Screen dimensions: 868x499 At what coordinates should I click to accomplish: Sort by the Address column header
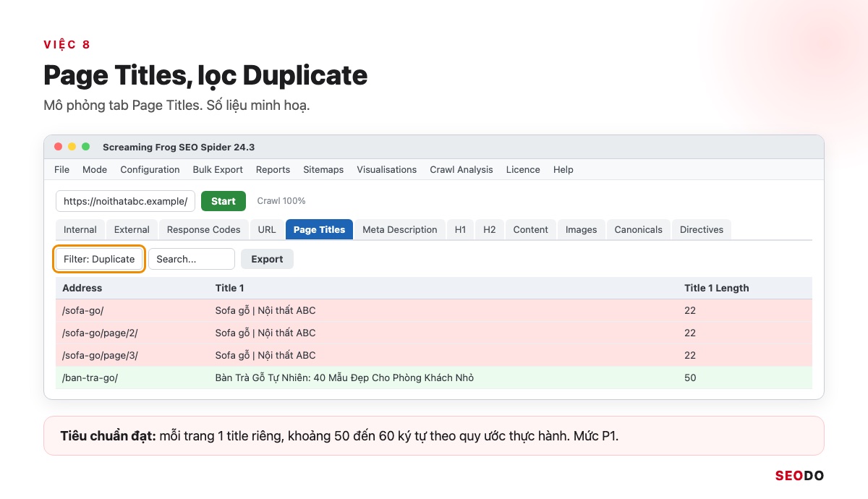82,288
